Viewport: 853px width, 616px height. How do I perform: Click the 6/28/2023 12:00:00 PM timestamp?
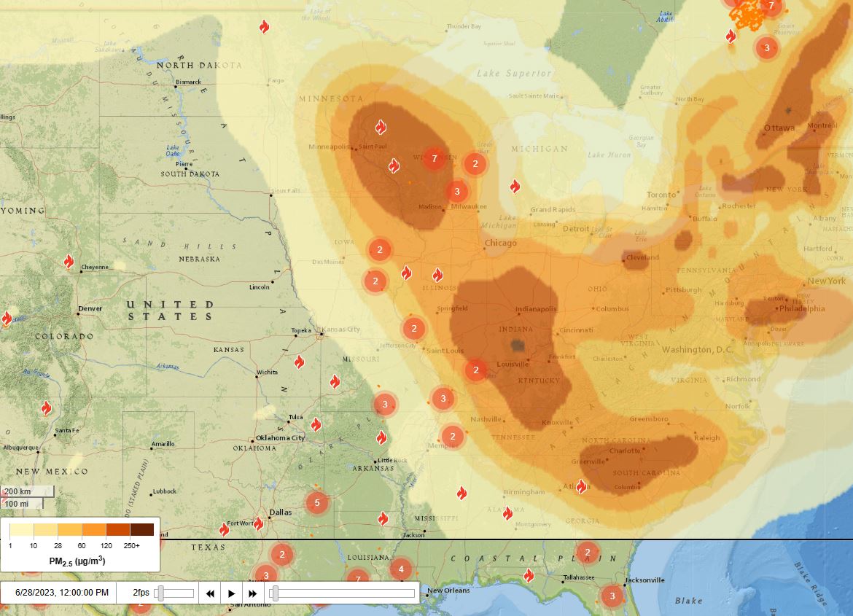(61, 593)
